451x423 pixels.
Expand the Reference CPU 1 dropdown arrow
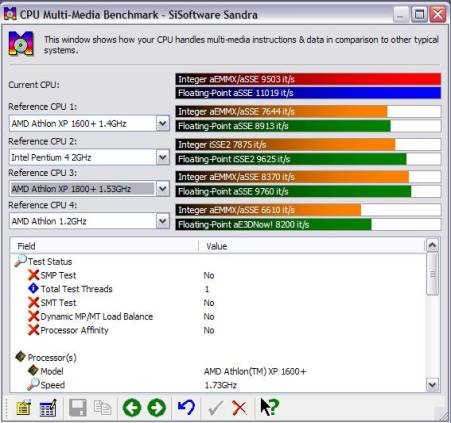coord(163,124)
